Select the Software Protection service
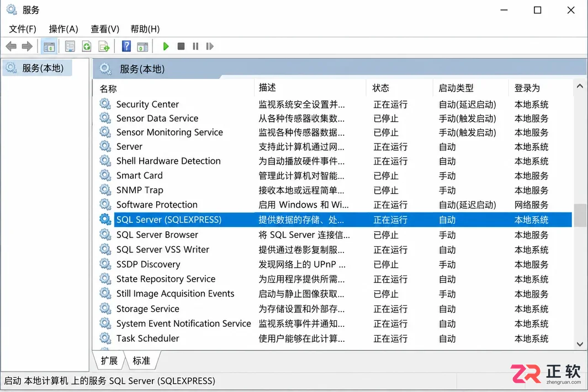This screenshot has height=392, width=588. coord(157,204)
